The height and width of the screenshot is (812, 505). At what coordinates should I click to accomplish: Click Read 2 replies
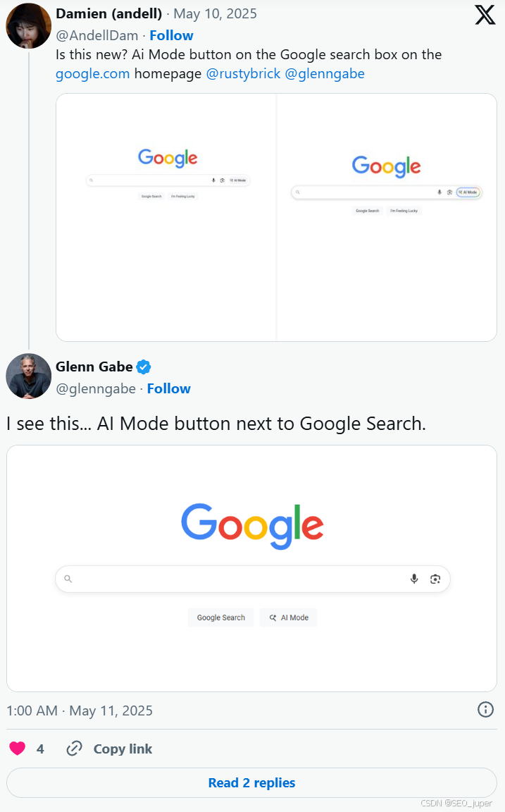[x=252, y=782]
